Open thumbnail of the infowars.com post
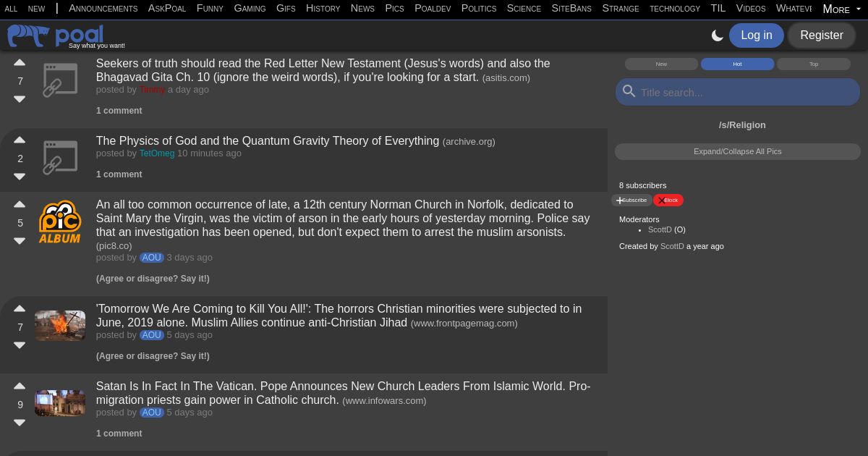This screenshot has height=456, width=868. point(60,403)
